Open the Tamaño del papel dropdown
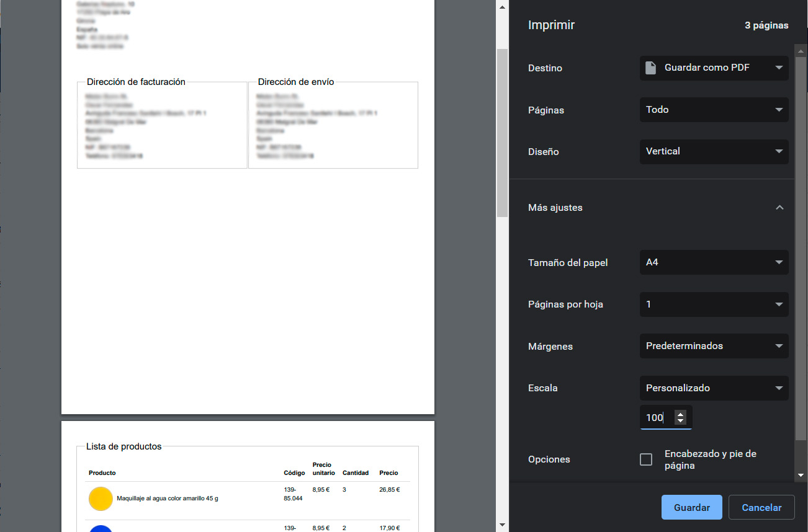 (714, 262)
